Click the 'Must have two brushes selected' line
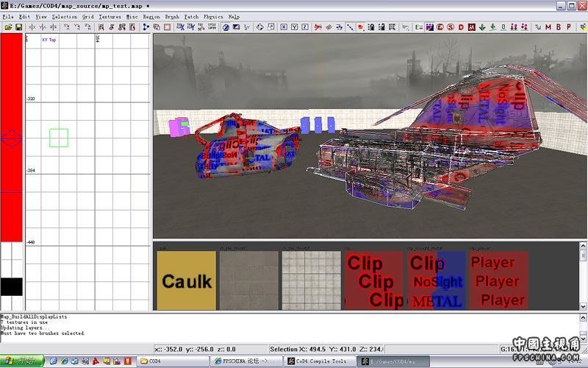588x368 pixels. click(43, 333)
